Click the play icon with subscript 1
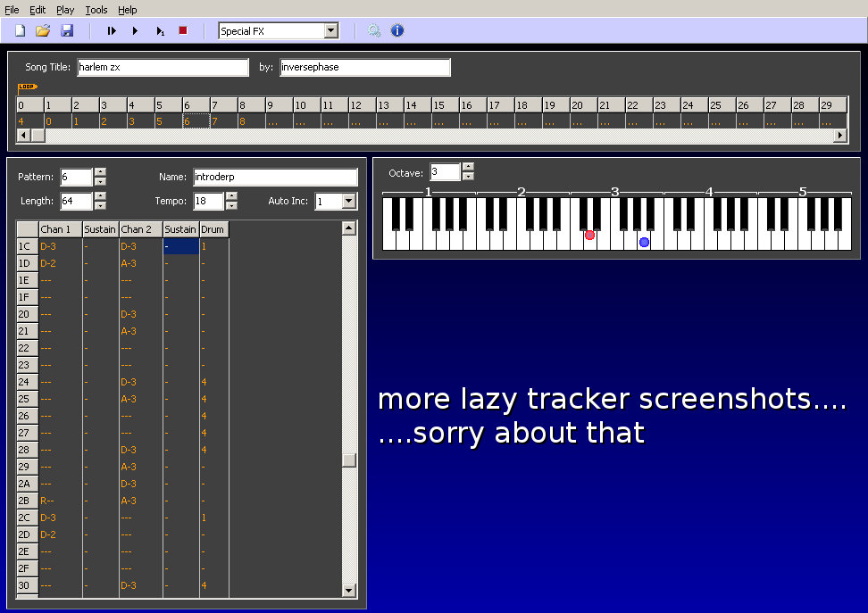This screenshot has height=613, width=868. (x=160, y=31)
